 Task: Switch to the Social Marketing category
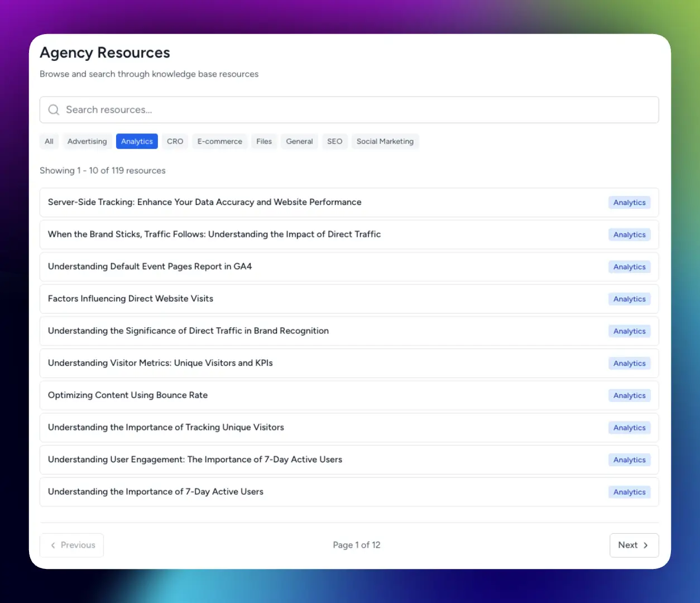385,141
